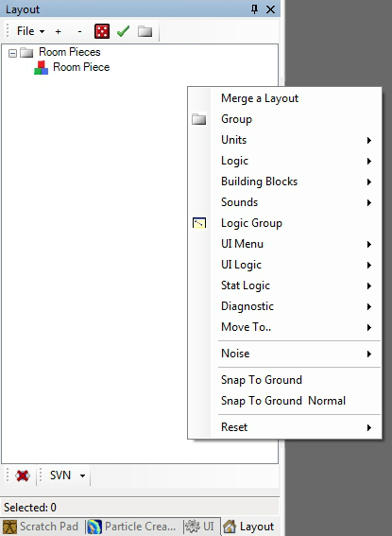The height and width of the screenshot is (536, 392).
Task: Switch to the Scratch Pad tab
Action: coord(42,527)
